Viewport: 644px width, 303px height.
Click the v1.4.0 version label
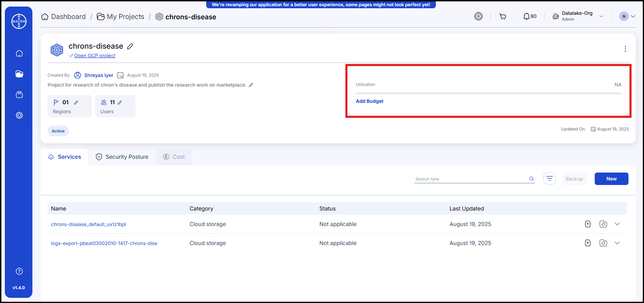click(19, 287)
